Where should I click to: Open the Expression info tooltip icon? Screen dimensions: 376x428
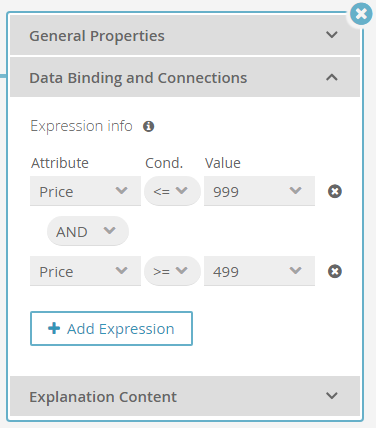tap(148, 126)
